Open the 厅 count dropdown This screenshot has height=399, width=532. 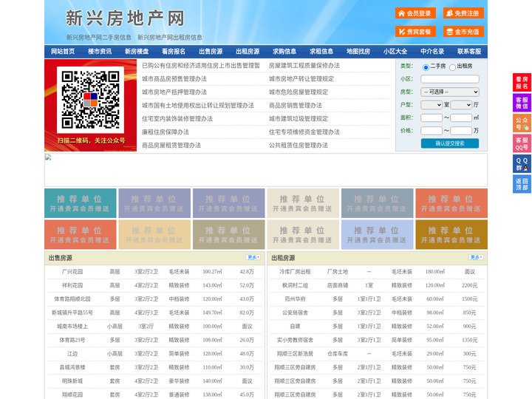click(x=461, y=105)
